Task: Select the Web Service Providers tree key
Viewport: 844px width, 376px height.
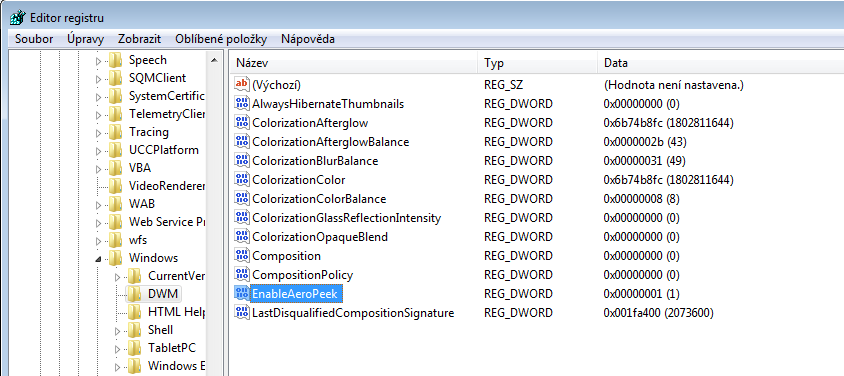Action: (x=167, y=222)
